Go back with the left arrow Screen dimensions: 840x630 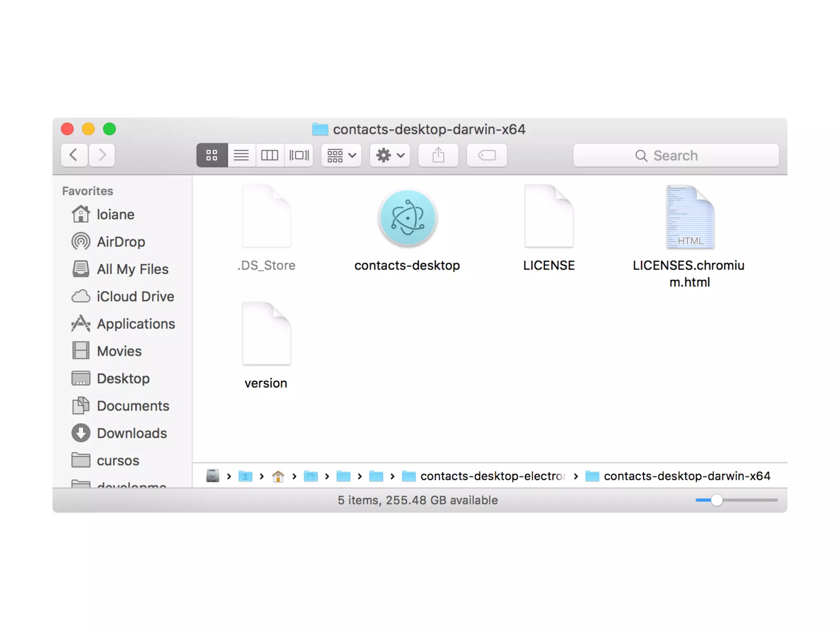(x=74, y=155)
